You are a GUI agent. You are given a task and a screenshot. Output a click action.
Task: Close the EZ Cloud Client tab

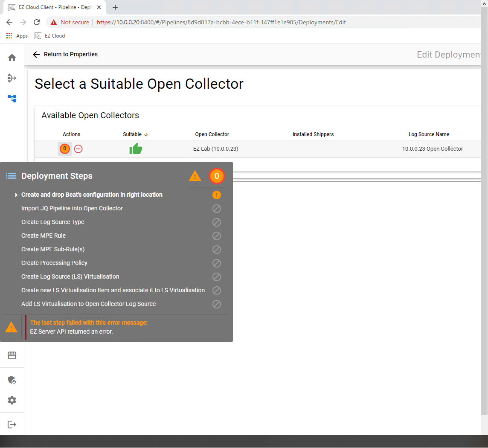99,7
